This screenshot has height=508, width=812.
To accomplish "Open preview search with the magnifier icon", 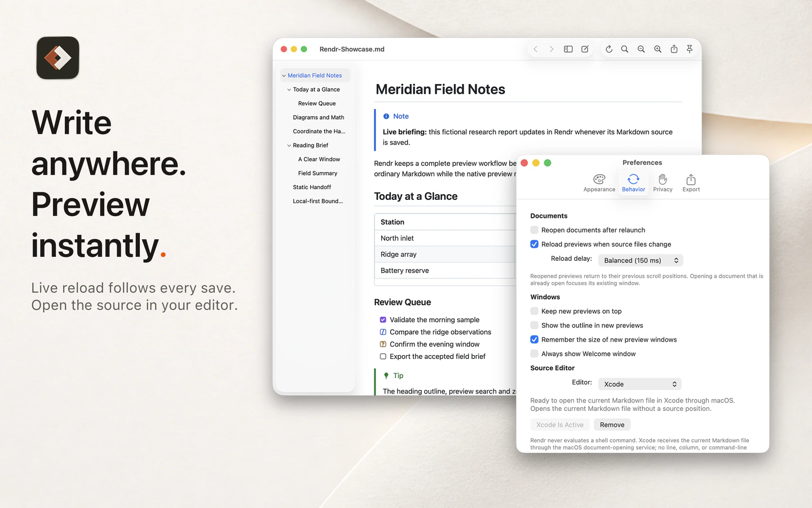I will (x=625, y=49).
